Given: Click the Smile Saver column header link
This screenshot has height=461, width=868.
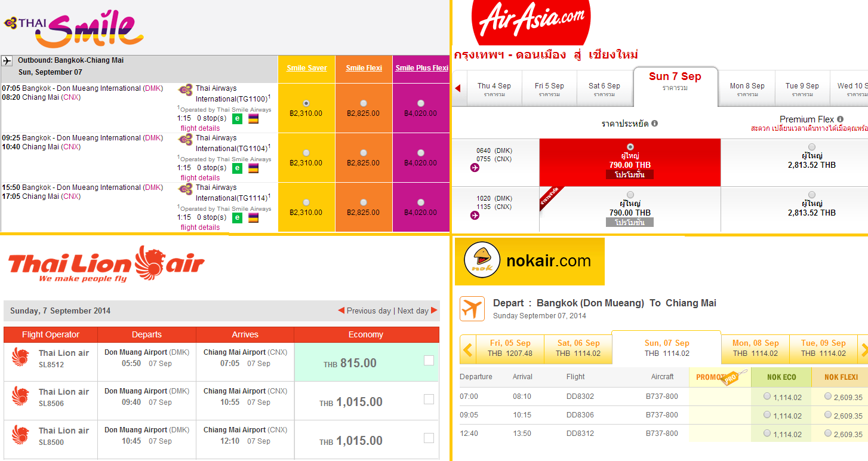Looking at the screenshot, I should pyautogui.click(x=307, y=68).
